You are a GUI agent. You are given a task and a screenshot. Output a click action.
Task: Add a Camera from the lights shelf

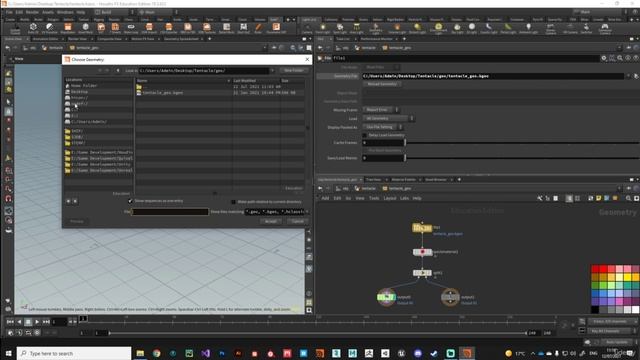point(307,28)
